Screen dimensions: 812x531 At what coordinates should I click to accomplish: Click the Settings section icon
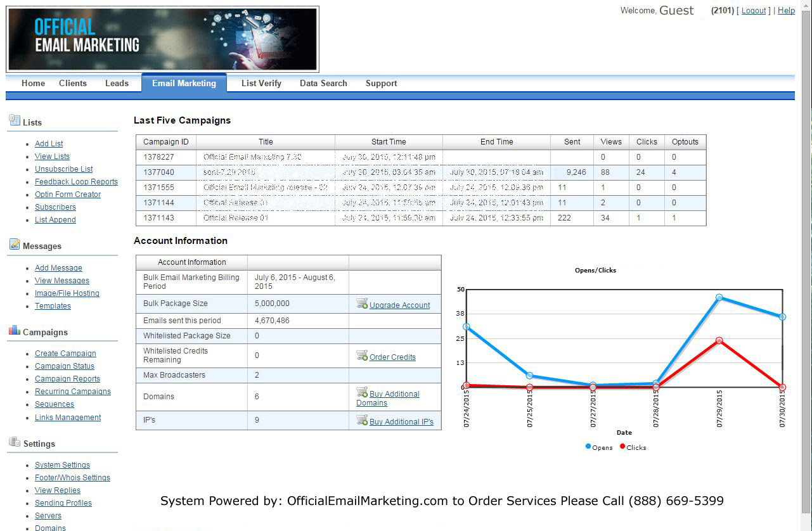click(14, 442)
